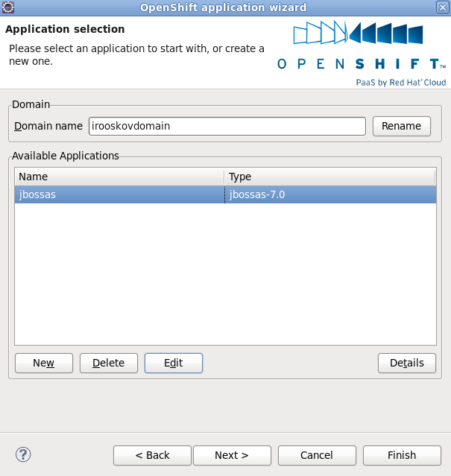
Task: Click the wizard window menu icon in title bar
Action: (x=8, y=7)
